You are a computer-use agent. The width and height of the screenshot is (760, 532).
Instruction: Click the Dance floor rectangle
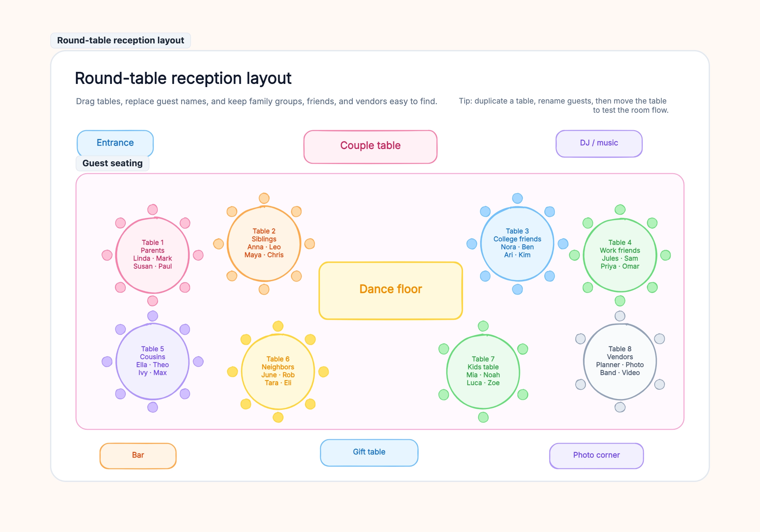[x=390, y=291]
